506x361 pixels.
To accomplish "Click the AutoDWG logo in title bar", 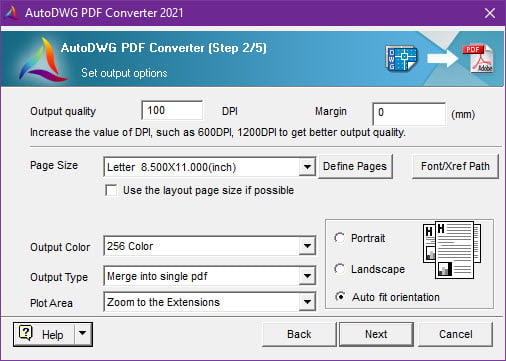I will point(12,13).
